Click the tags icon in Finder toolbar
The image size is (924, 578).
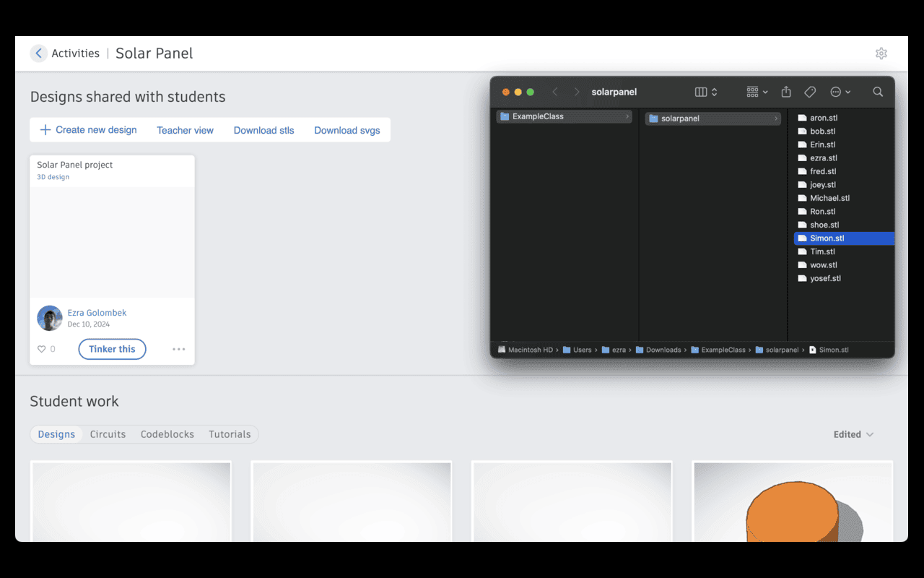click(x=809, y=92)
